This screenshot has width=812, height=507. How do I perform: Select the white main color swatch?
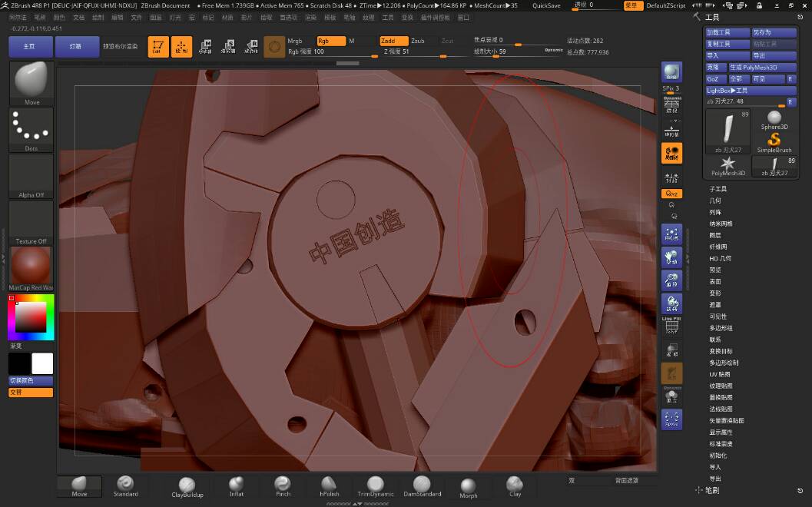point(42,363)
